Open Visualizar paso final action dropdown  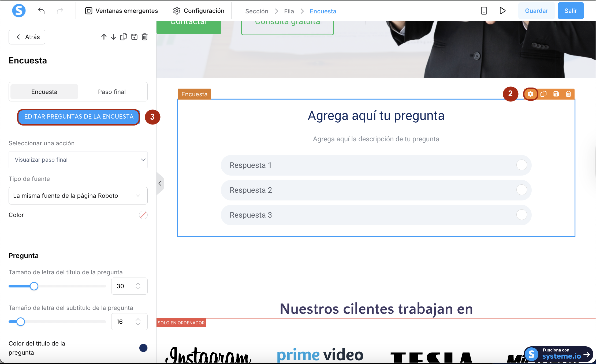pos(78,160)
